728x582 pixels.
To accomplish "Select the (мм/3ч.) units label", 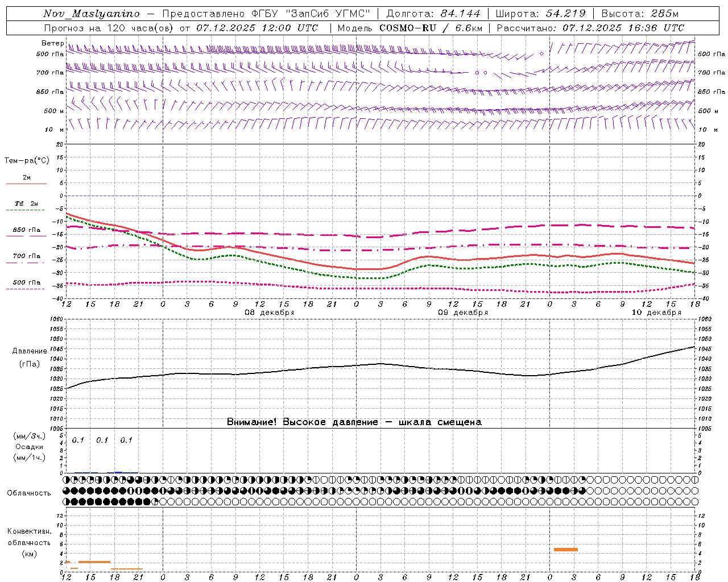I will tap(29, 436).
